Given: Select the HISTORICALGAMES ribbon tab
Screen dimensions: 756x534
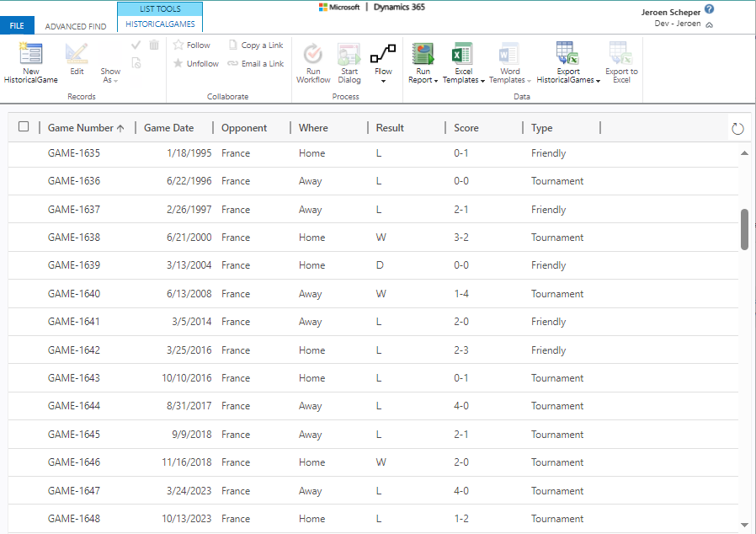Looking at the screenshot, I should pos(160,24).
